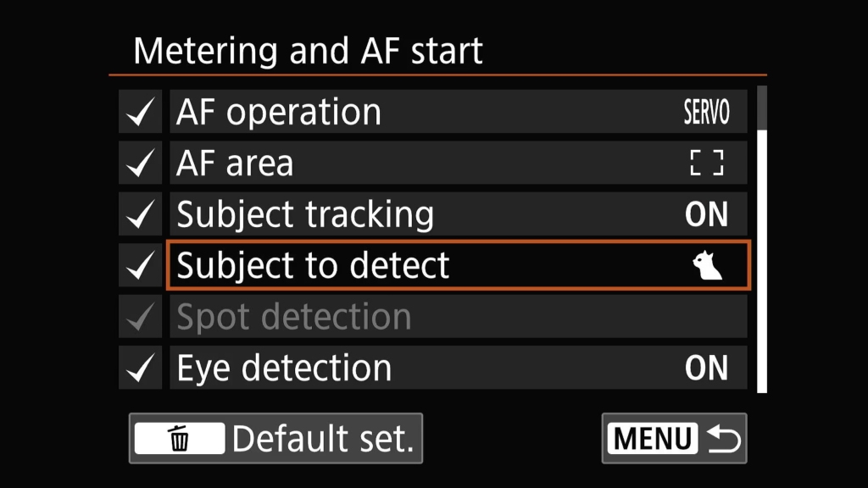This screenshot has width=868, height=488.
Task: Open the AF operation menu item
Action: click(459, 112)
